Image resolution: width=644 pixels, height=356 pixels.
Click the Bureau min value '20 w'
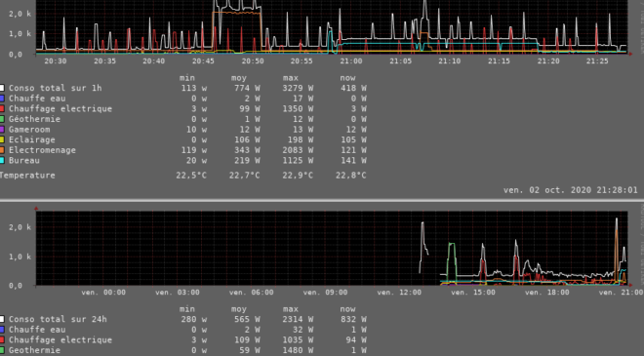coord(196,161)
